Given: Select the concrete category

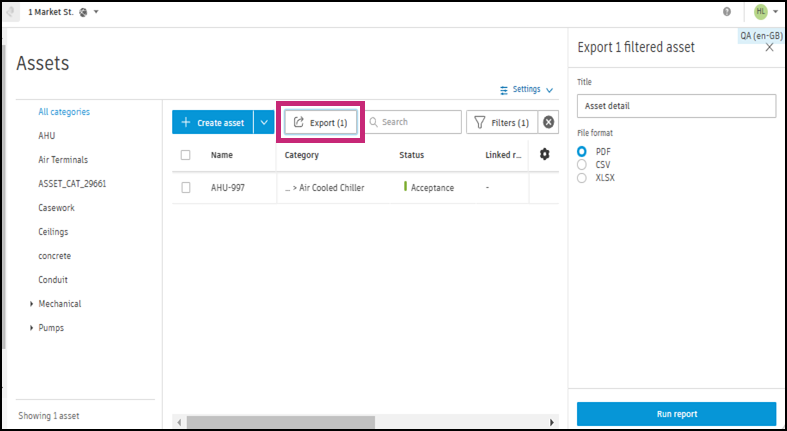Looking at the screenshot, I should pos(55,256).
